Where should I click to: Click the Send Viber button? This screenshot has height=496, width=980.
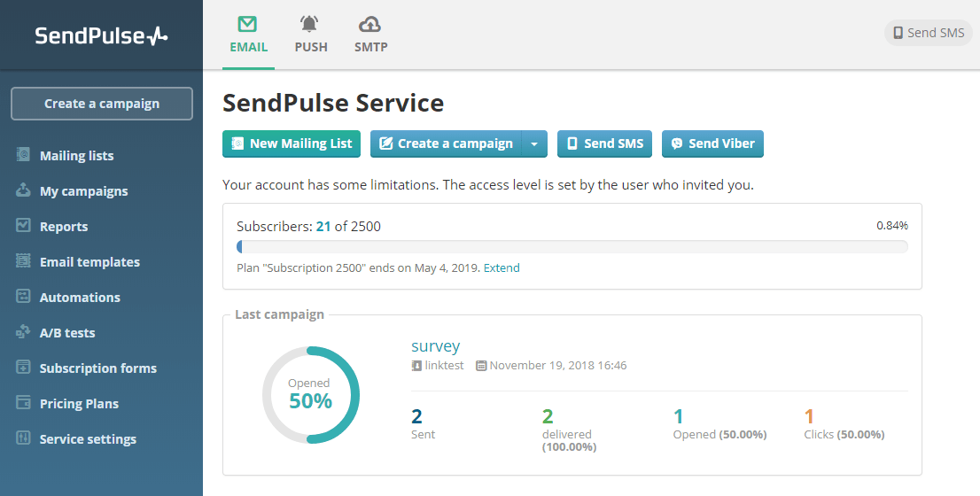coord(712,143)
